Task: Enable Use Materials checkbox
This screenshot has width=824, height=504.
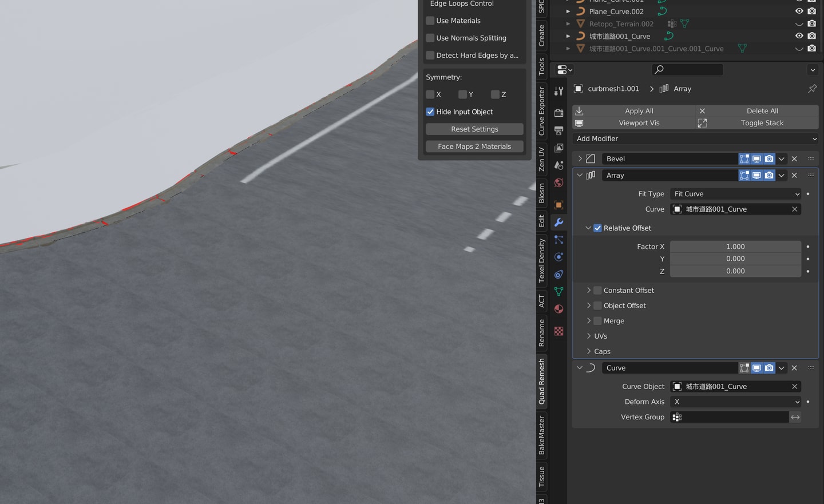Action: pyautogui.click(x=430, y=21)
